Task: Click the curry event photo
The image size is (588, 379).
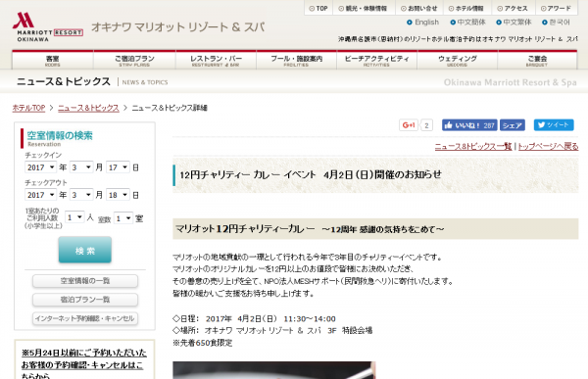Action: tap(273, 370)
